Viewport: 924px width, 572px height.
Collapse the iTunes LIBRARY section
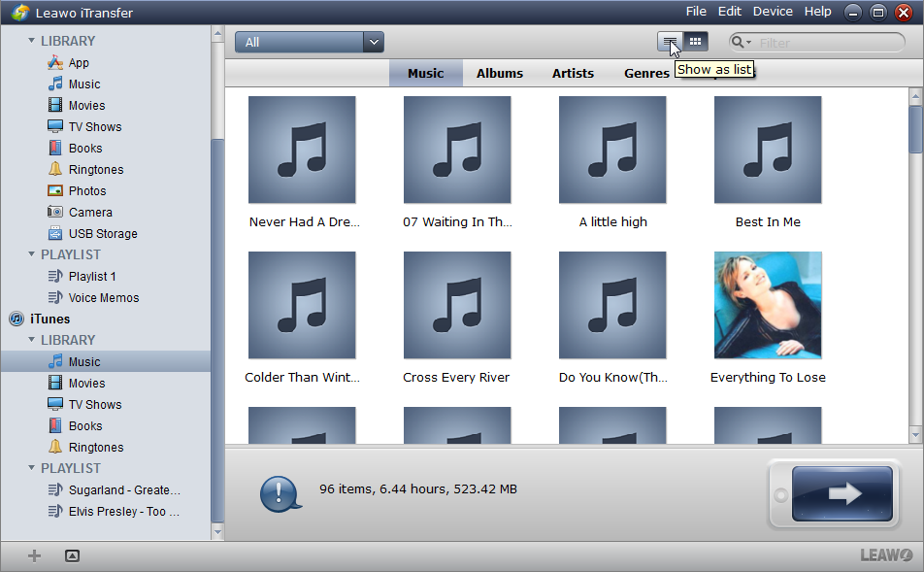32,340
